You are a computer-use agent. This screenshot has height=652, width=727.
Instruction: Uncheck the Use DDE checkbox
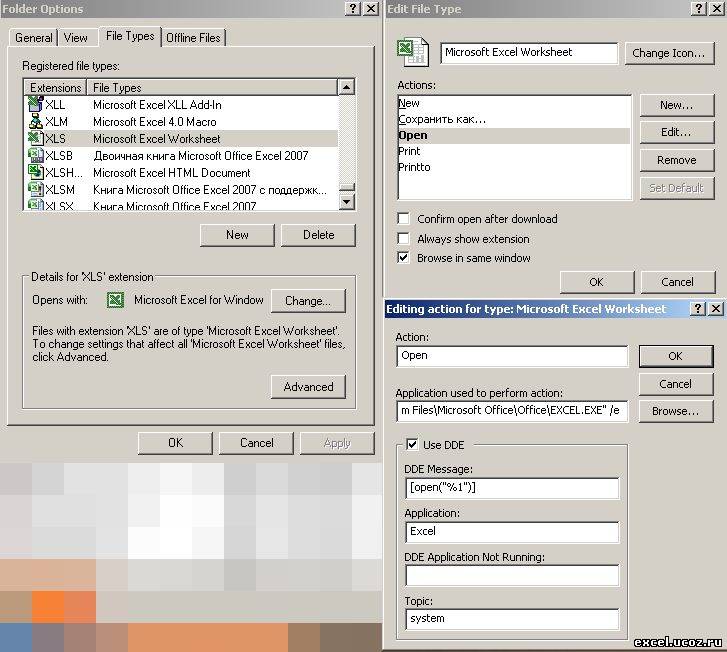(412, 444)
